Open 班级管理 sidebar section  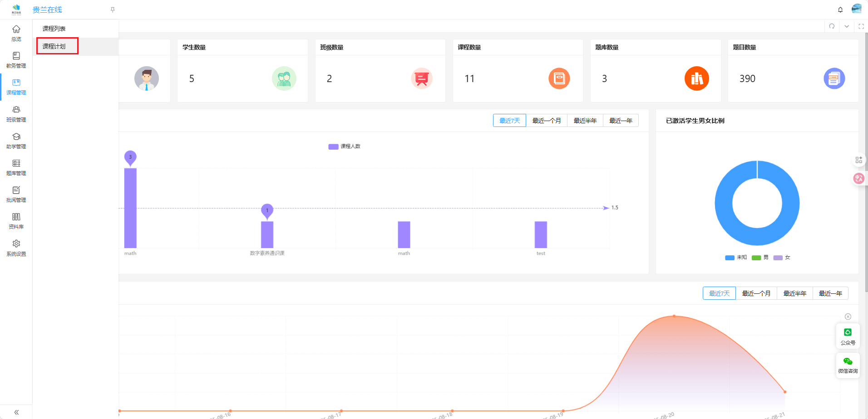16,114
